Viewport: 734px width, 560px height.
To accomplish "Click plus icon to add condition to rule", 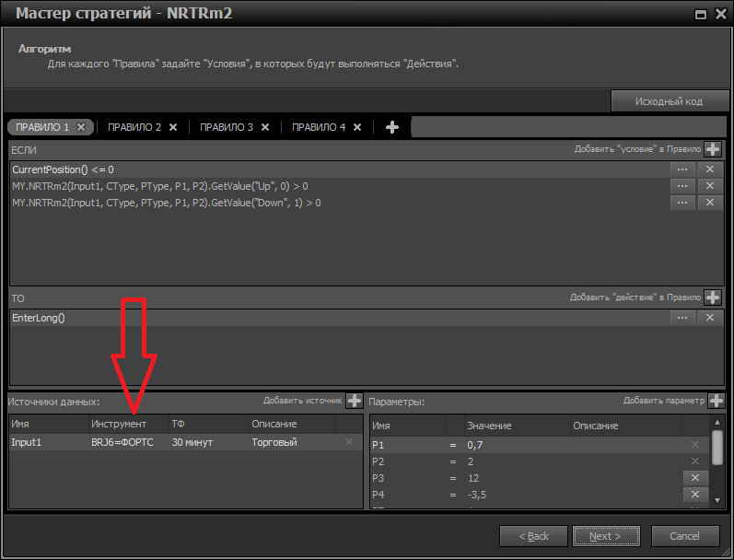I will click(713, 149).
